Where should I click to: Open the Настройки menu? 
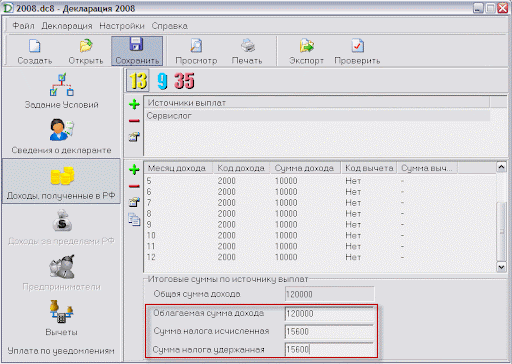(x=122, y=26)
